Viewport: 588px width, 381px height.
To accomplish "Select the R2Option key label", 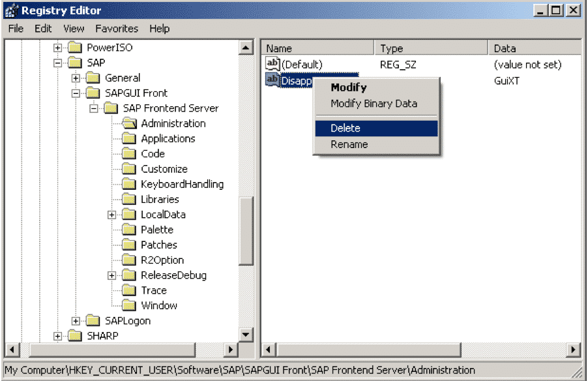I will pyautogui.click(x=162, y=260).
